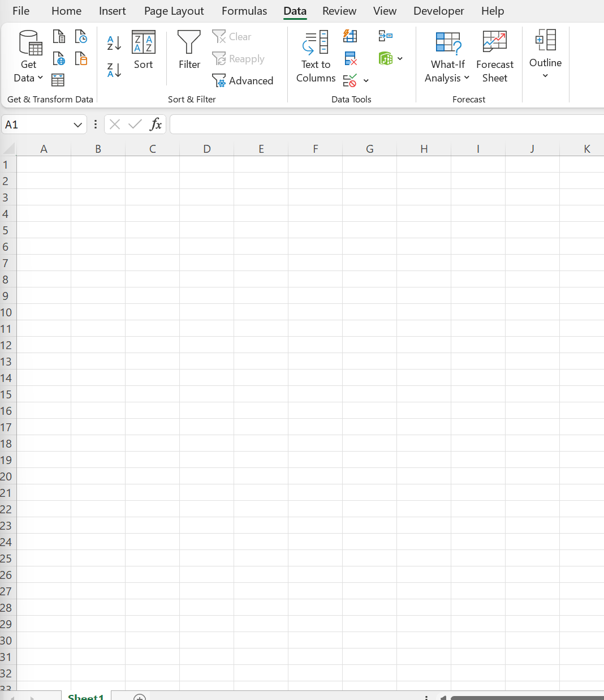This screenshot has width=604, height=700.
Task: Open Advanced filter options
Action: [243, 81]
